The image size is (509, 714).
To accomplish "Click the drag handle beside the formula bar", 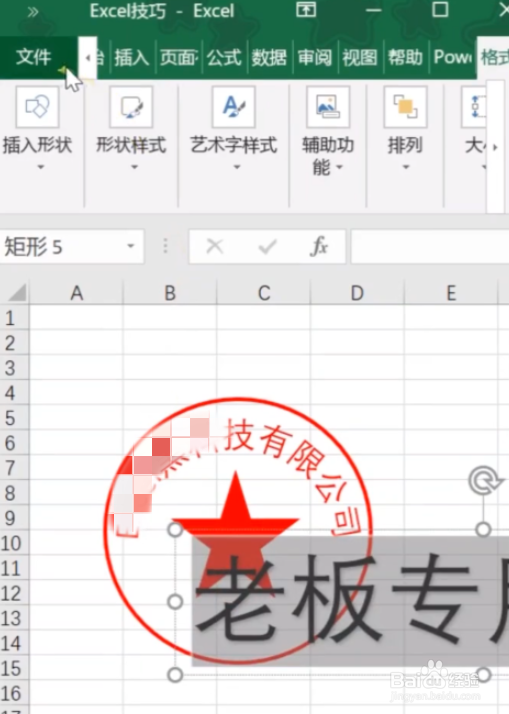I will tap(165, 246).
